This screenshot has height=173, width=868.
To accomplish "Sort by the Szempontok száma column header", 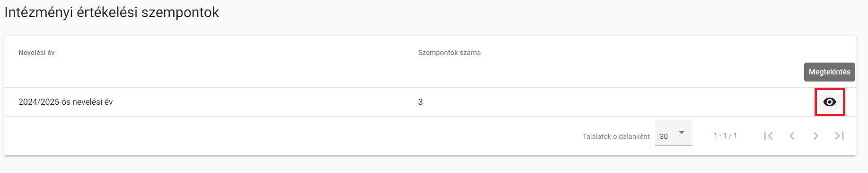I will [x=449, y=53].
